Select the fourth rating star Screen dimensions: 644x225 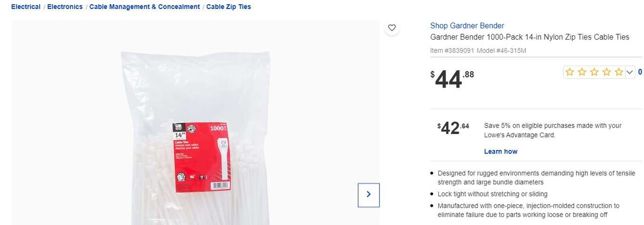[607, 72]
